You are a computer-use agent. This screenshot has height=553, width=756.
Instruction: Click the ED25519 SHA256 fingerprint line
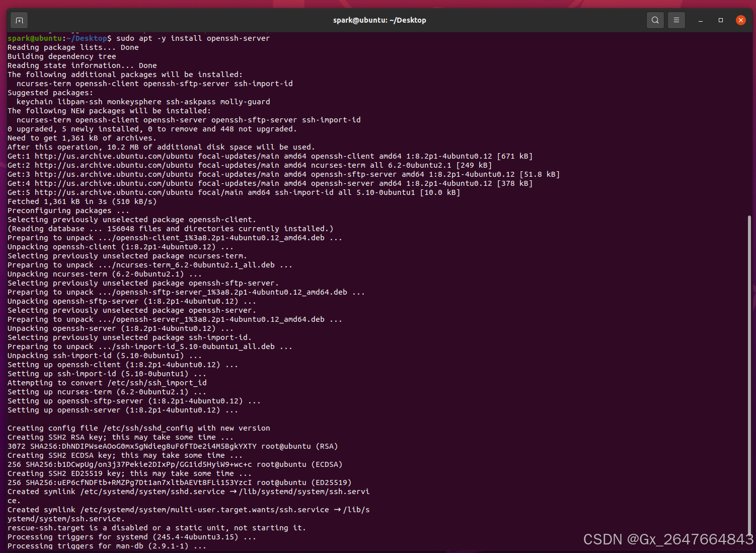click(180, 482)
